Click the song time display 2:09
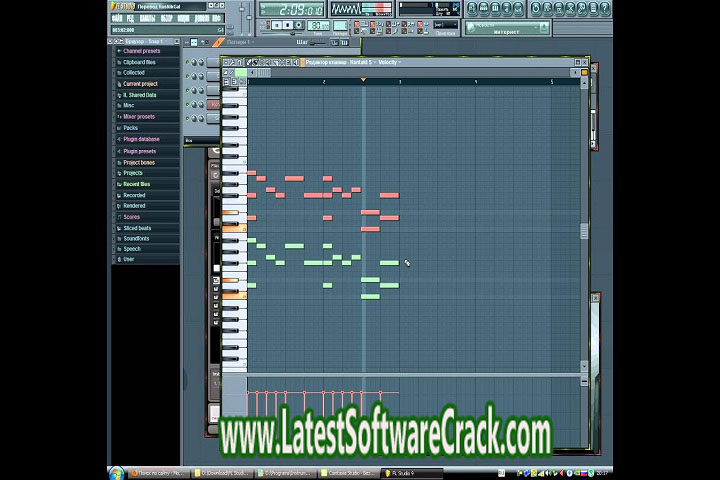Screen dimensions: 720x480 (x=291, y=9)
